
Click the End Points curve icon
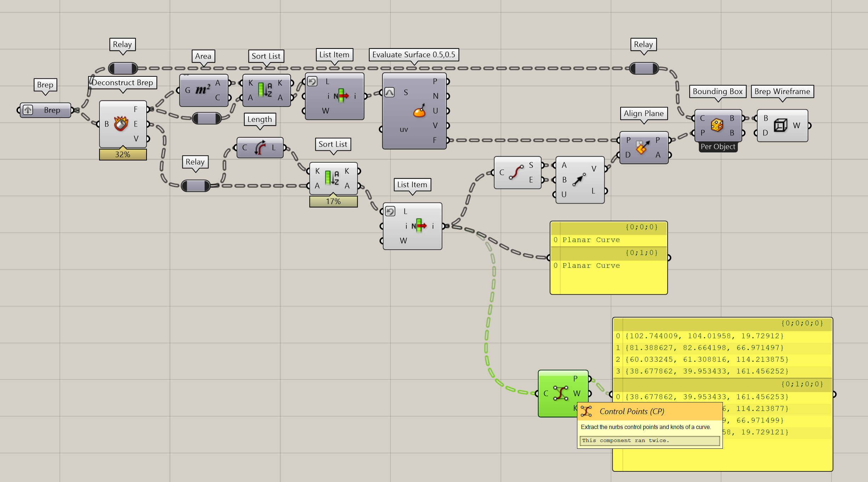click(516, 173)
